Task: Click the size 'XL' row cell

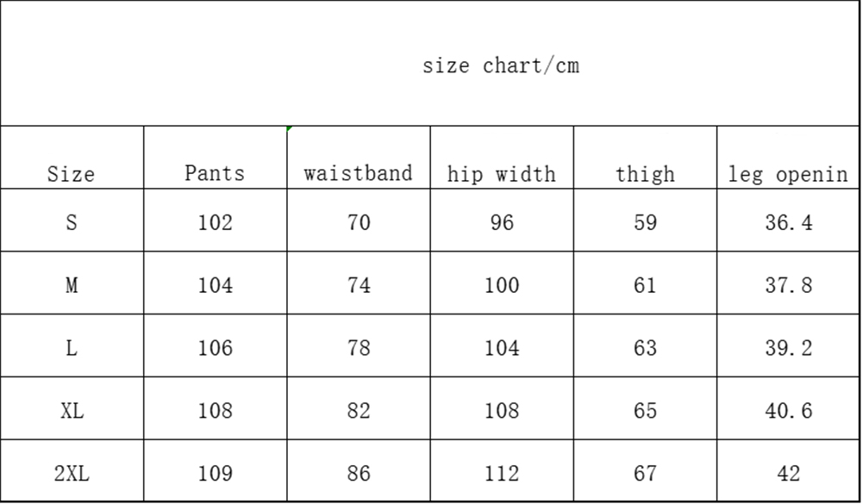Action: [72, 410]
